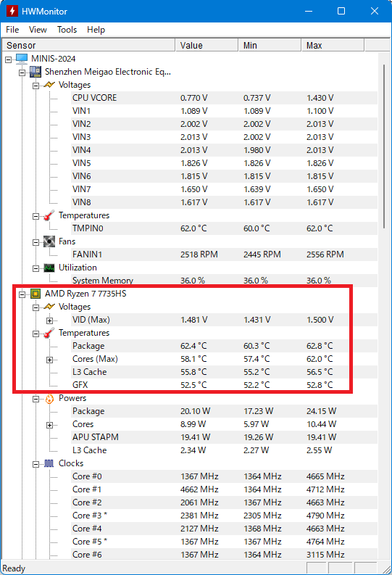Click the Value column header
Screen dimensions: 392x575
(x=207, y=46)
